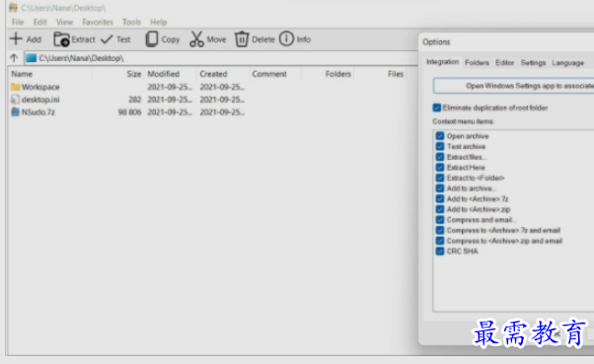Switch to the Folders tab
Viewport: 594px width, 364px height.
pyautogui.click(x=477, y=62)
